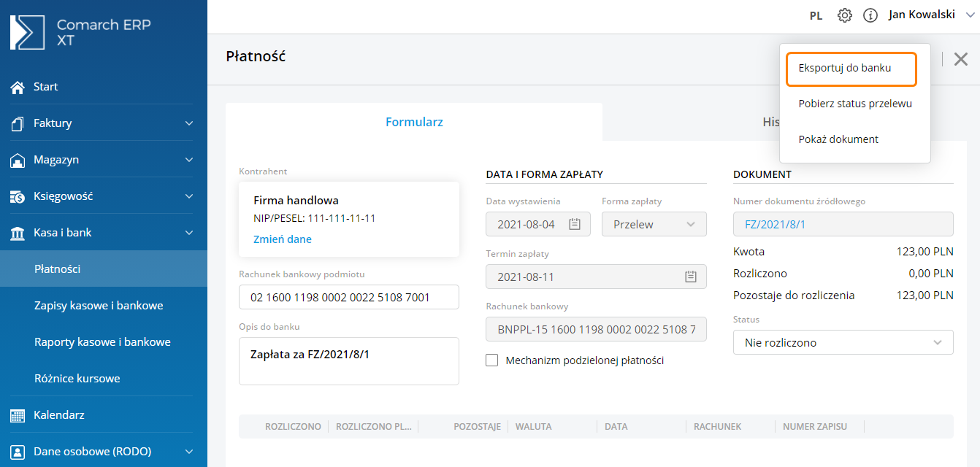980x467 pixels.
Task: Enable Mechanizm podzielonej płatności checkbox
Action: (x=492, y=360)
